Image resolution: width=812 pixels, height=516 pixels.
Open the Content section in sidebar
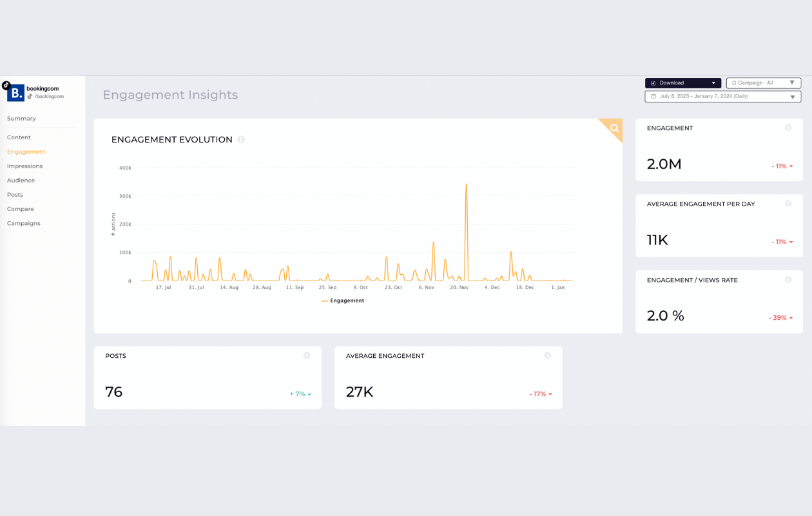19,137
